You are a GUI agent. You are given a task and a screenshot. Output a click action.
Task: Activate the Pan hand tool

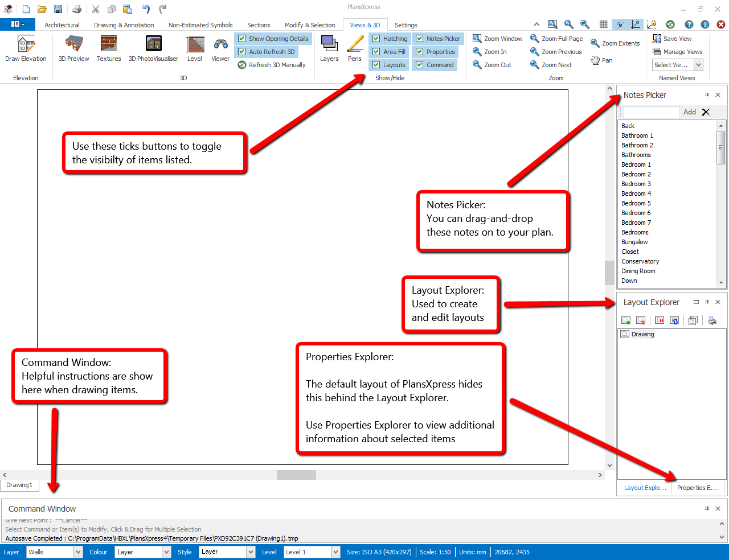coord(601,60)
